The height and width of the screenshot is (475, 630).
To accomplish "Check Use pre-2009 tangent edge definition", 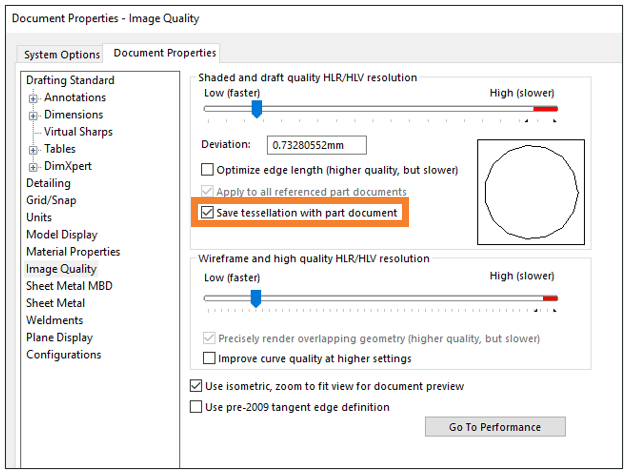I will tap(196, 407).
